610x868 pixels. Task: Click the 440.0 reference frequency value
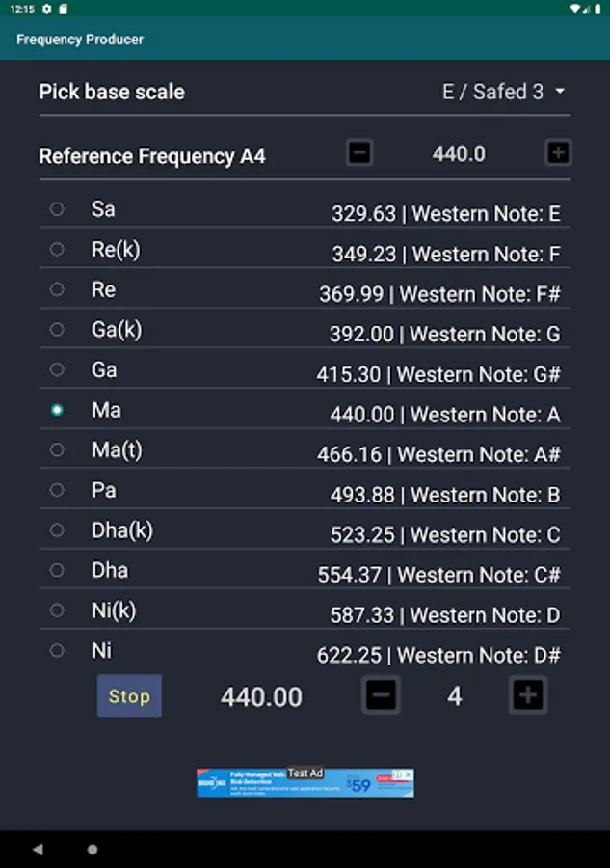(459, 153)
